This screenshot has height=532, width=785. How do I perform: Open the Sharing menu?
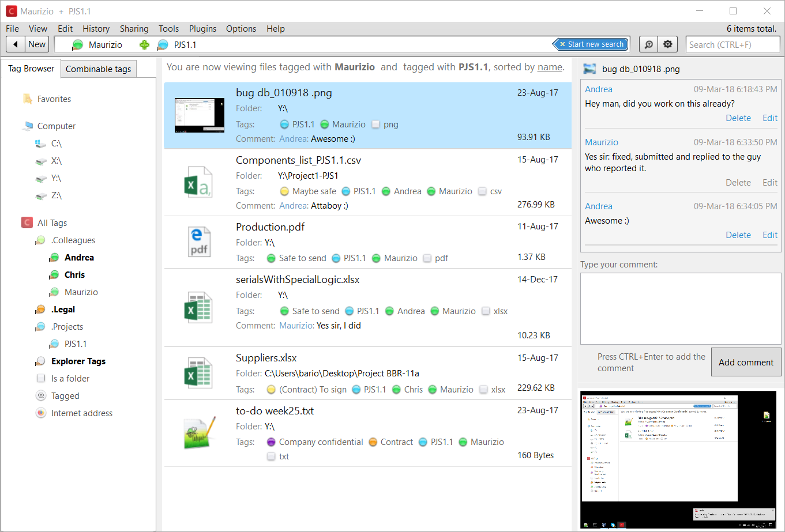pos(134,29)
